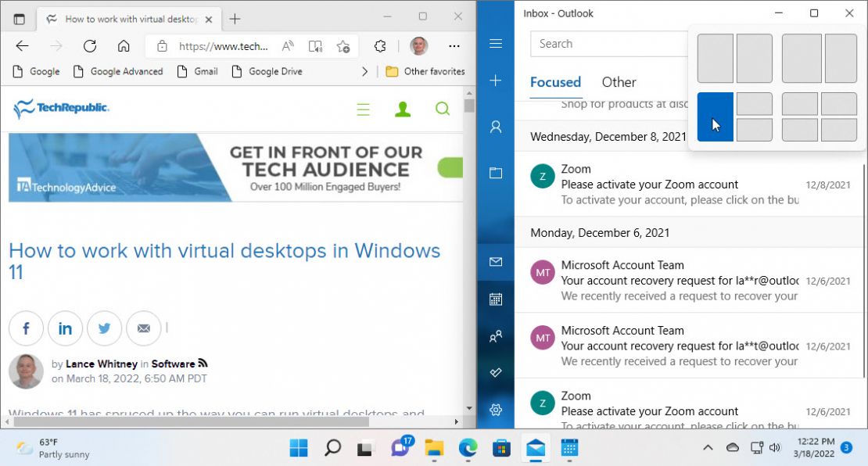
Task: Share article via the Twitter icon
Action: click(x=105, y=328)
